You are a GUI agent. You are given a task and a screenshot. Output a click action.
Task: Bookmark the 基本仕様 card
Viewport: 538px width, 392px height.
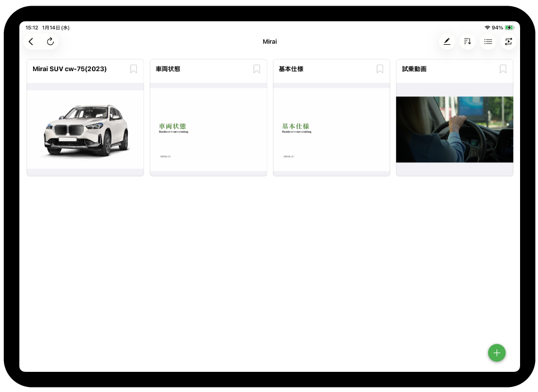pyautogui.click(x=380, y=69)
